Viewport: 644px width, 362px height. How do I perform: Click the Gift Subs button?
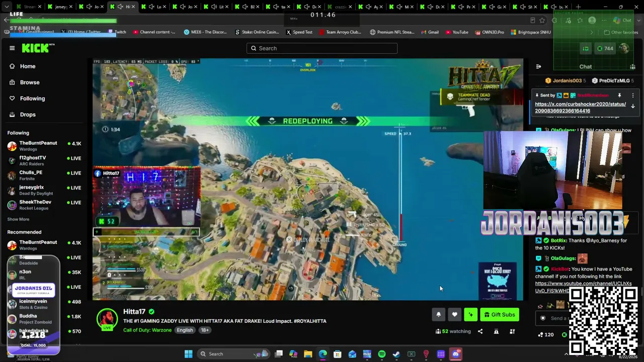pos(500,315)
